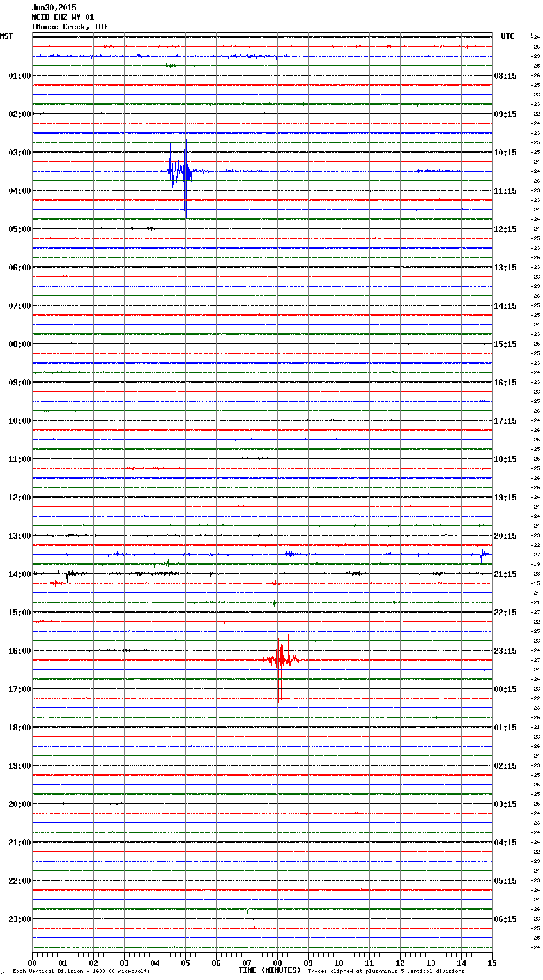Click the 'MST' column header
This screenshot has width=543, height=980.
coord(6,36)
